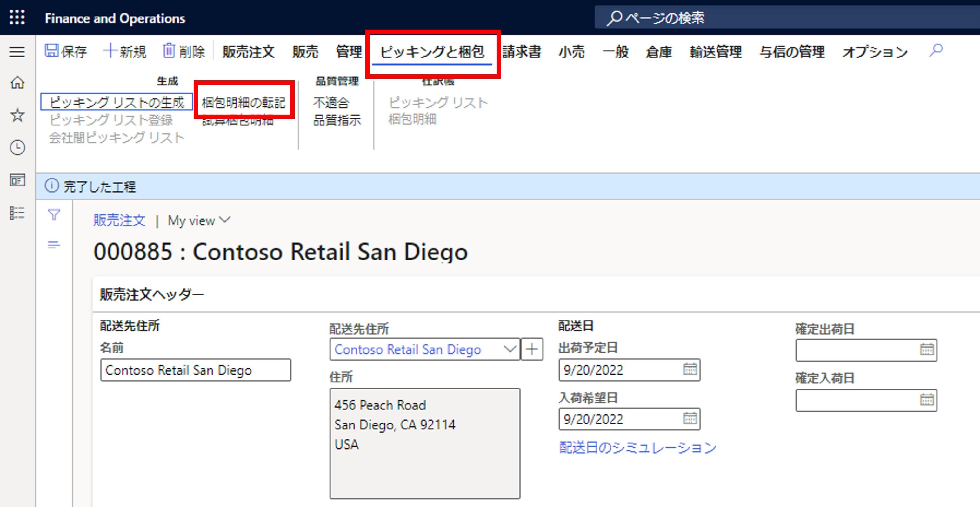Open 配送日のシミュレーション link
980x507 pixels.
click(637, 447)
